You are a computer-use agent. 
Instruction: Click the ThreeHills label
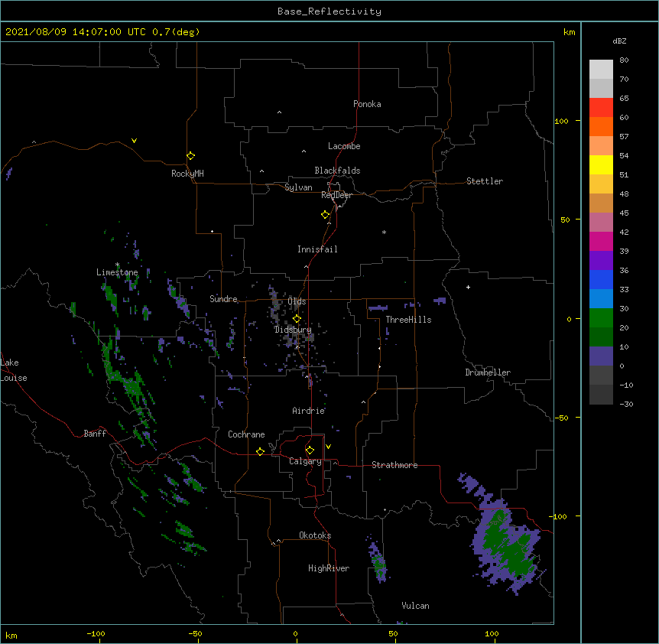tap(408, 320)
